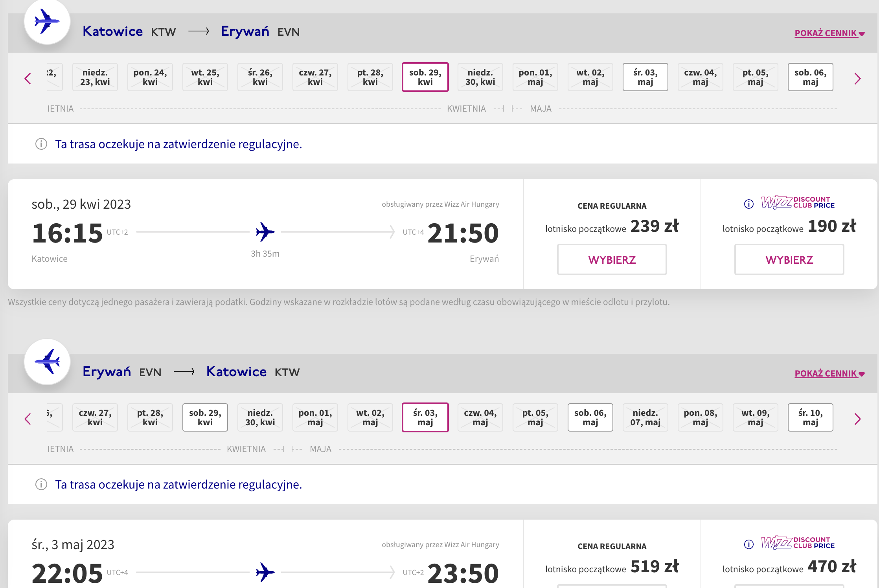
Task: Click the 239 zł regular price
Action: point(655,226)
